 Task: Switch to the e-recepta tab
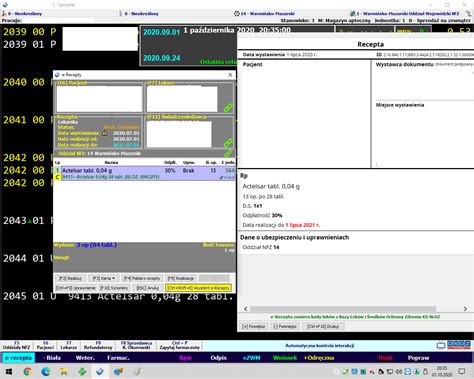(x=19, y=358)
